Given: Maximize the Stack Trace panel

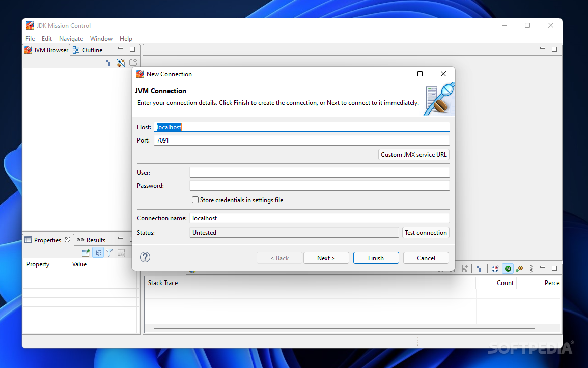Looking at the screenshot, I should [x=554, y=268].
